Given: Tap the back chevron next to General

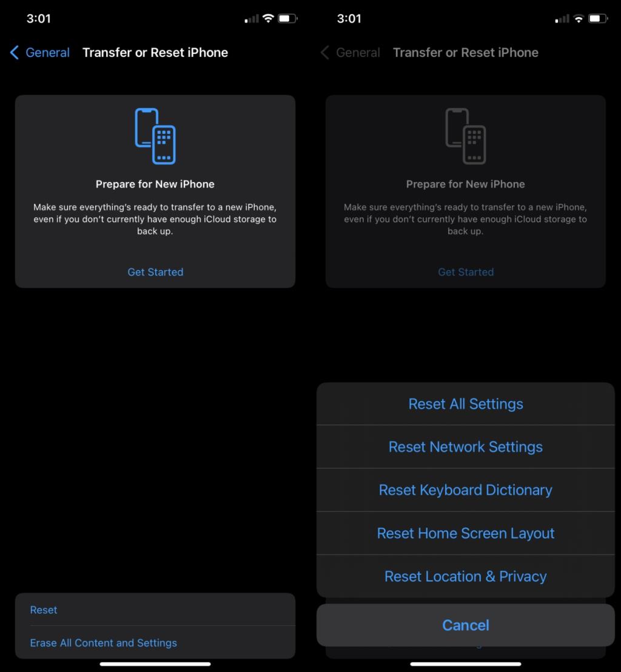Looking at the screenshot, I should point(14,53).
